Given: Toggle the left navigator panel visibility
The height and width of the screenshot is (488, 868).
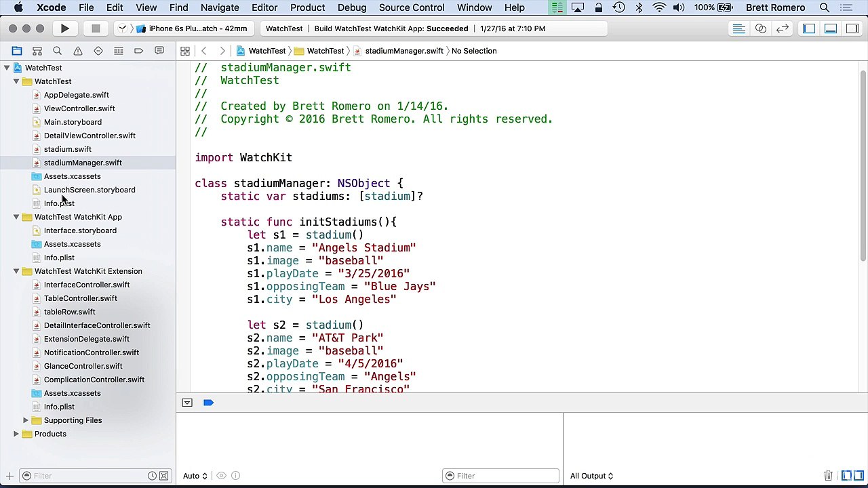Looking at the screenshot, I should 809,28.
